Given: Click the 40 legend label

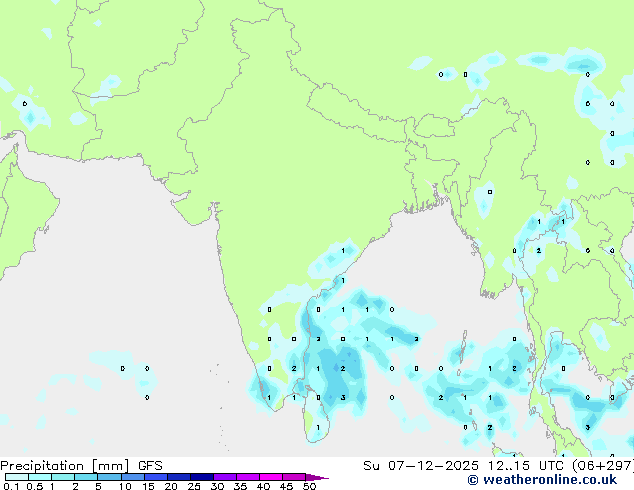Looking at the screenshot, I should [264, 486].
